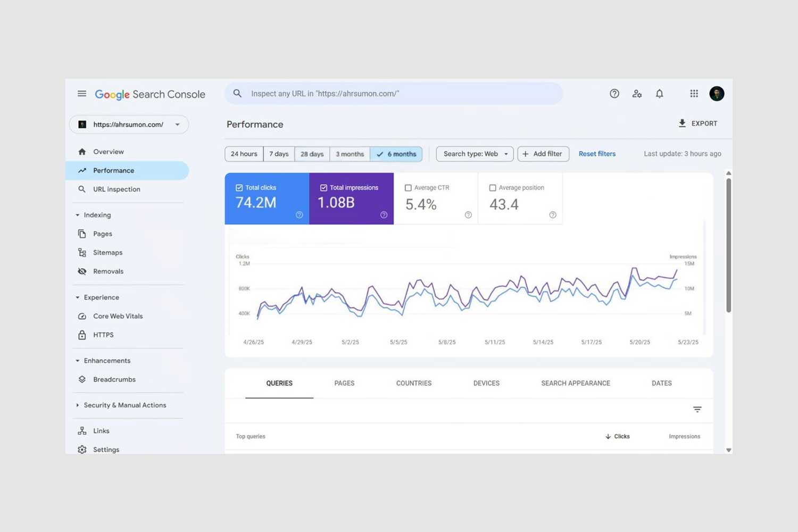The image size is (798, 532).
Task: Click the Reset filters link
Action: [597, 154]
